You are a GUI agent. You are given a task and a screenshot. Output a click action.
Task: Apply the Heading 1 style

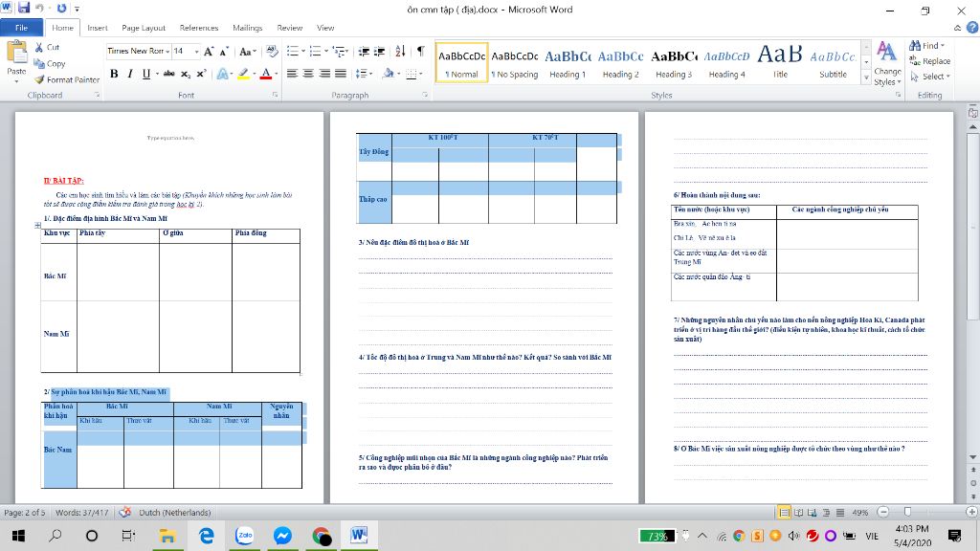[568, 63]
